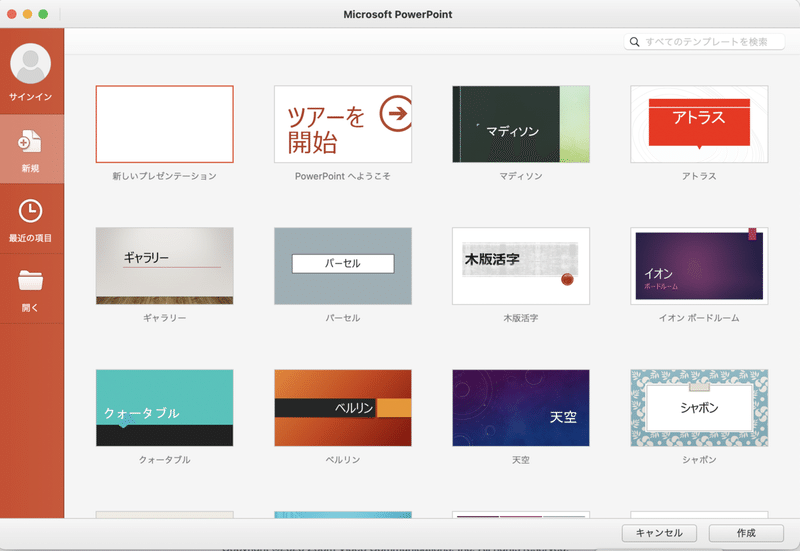Click the シャボン caption below thumbnail

[x=699, y=460]
